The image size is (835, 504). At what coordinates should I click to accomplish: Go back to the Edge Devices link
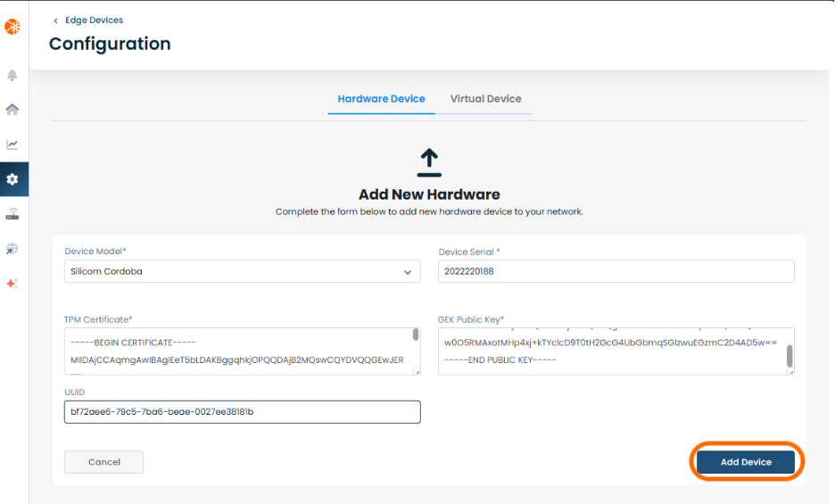tap(94, 20)
